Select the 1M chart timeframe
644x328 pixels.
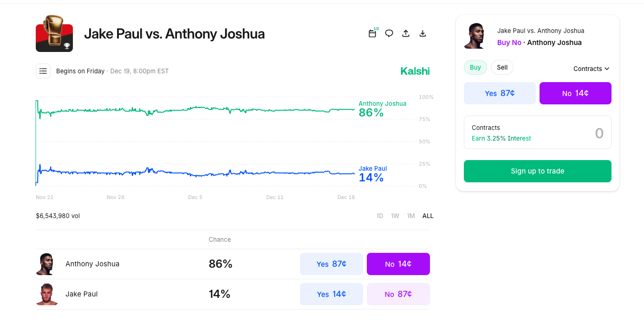point(410,216)
